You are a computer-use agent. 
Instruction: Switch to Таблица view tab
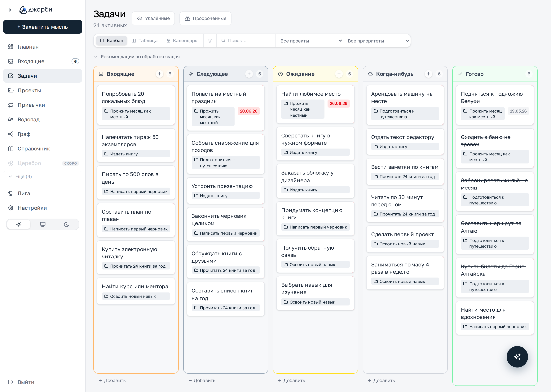click(x=145, y=41)
